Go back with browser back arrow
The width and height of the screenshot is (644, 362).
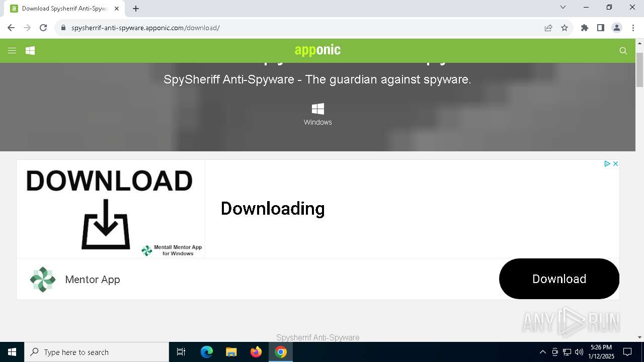click(x=11, y=28)
